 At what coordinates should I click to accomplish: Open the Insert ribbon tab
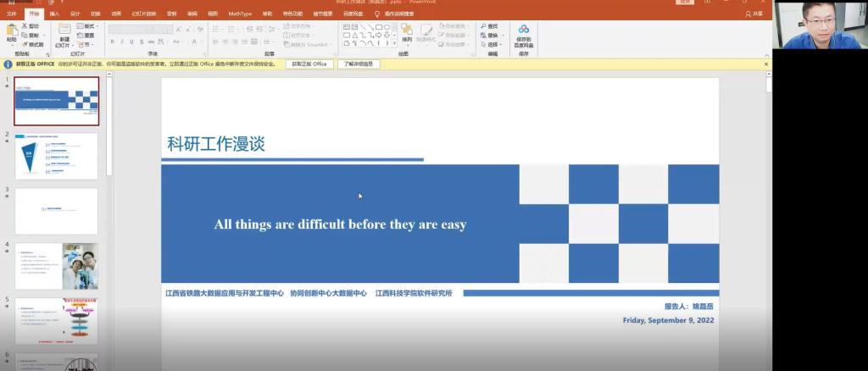tap(54, 14)
